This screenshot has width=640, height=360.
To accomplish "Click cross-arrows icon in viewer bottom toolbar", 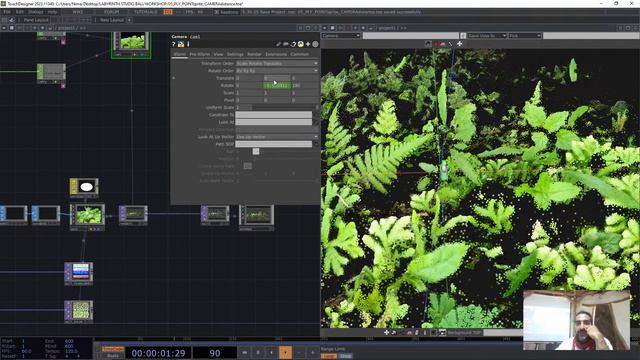I will click(386, 333).
